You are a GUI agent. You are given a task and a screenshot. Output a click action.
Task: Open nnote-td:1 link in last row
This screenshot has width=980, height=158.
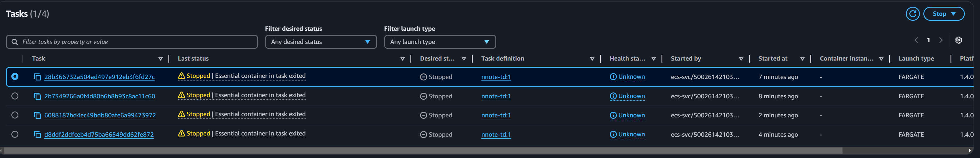[x=496, y=134]
